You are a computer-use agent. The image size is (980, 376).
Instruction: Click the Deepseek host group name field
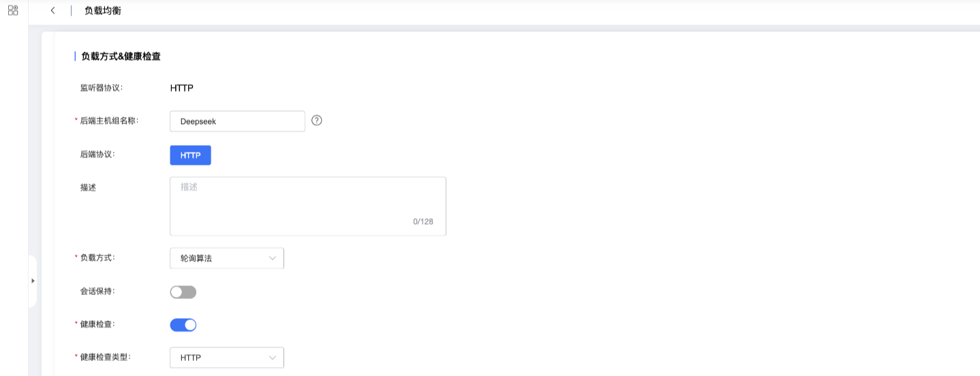236,121
